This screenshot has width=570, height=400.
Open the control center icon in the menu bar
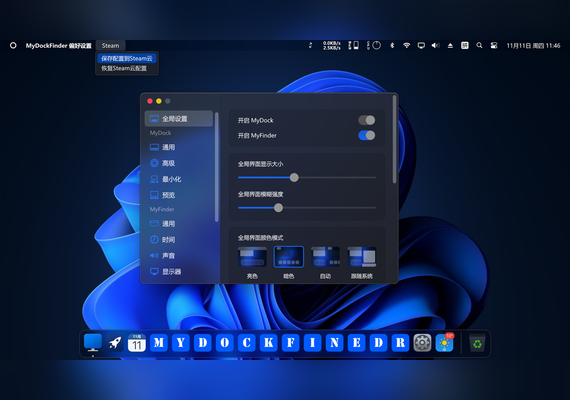(x=494, y=45)
